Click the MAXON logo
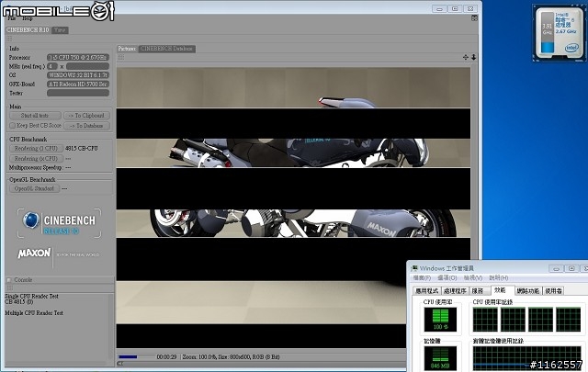Viewport: 588px width, 372px height. click(x=34, y=254)
